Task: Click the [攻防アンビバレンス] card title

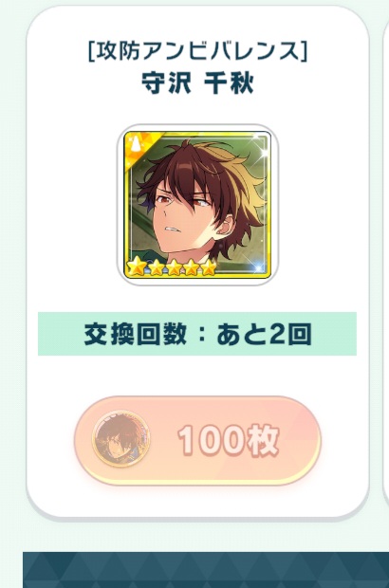Action: 197,51
